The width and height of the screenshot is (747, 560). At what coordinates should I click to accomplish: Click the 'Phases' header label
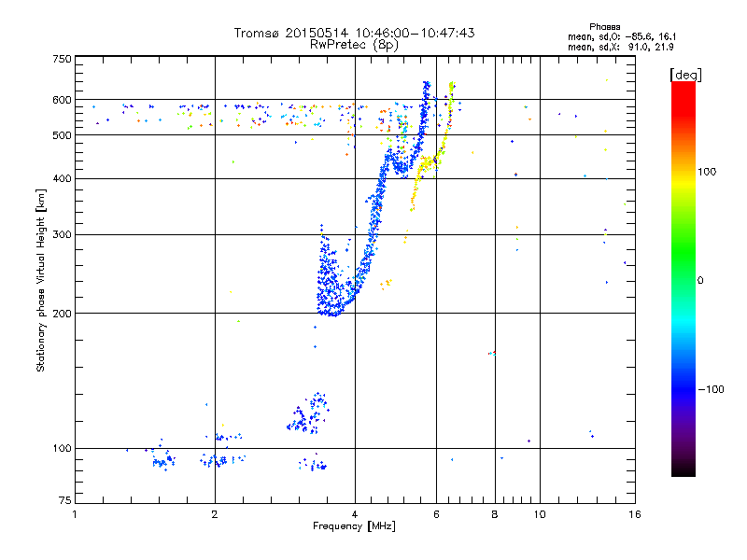pyautogui.click(x=604, y=27)
